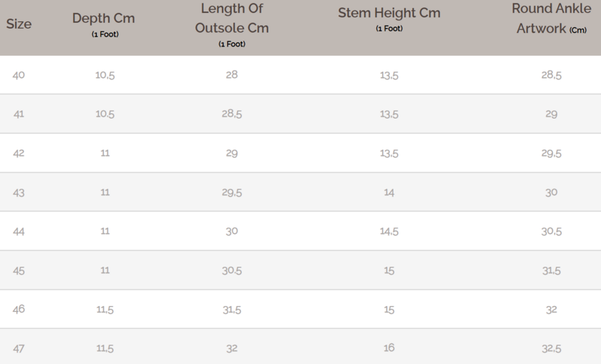Screen dimensions: 601x364
Task: Click size 42 row label
Action: click(x=19, y=153)
